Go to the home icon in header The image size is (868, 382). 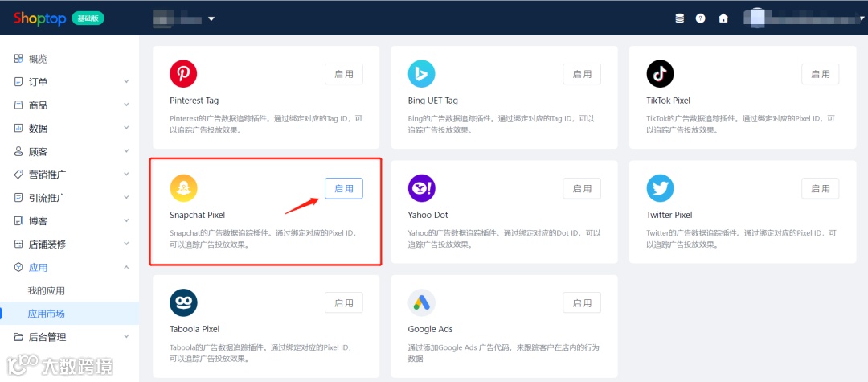pos(723,18)
